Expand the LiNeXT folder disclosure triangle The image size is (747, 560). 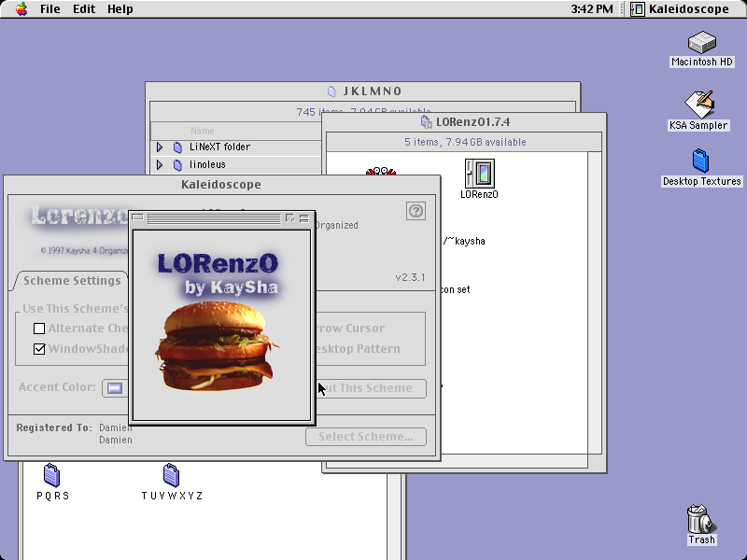(160, 147)
